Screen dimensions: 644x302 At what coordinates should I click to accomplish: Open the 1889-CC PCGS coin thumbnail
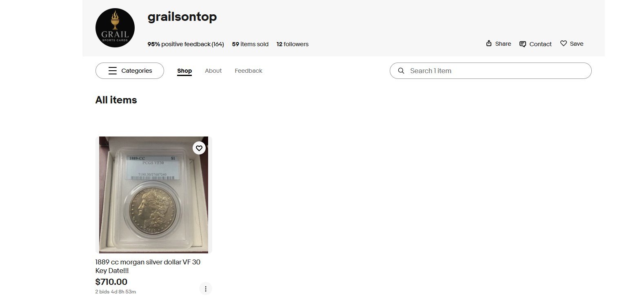point(153,195)
